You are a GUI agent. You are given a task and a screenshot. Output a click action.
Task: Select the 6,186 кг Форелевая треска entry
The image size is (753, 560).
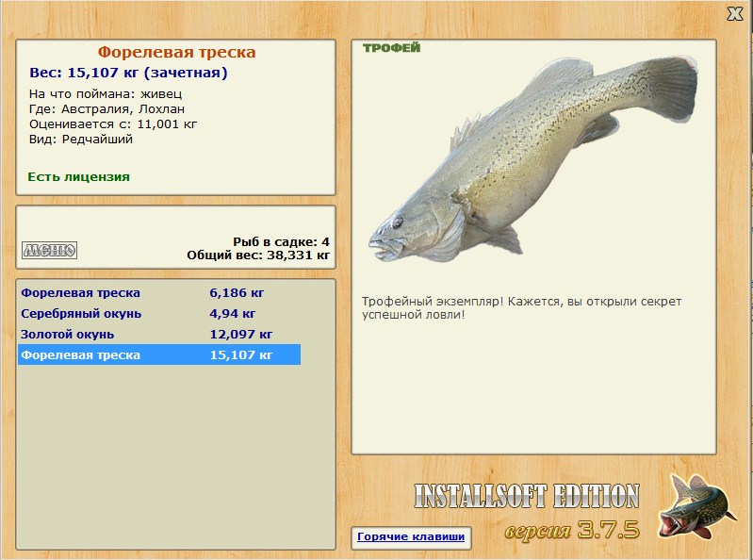[159, 292]
